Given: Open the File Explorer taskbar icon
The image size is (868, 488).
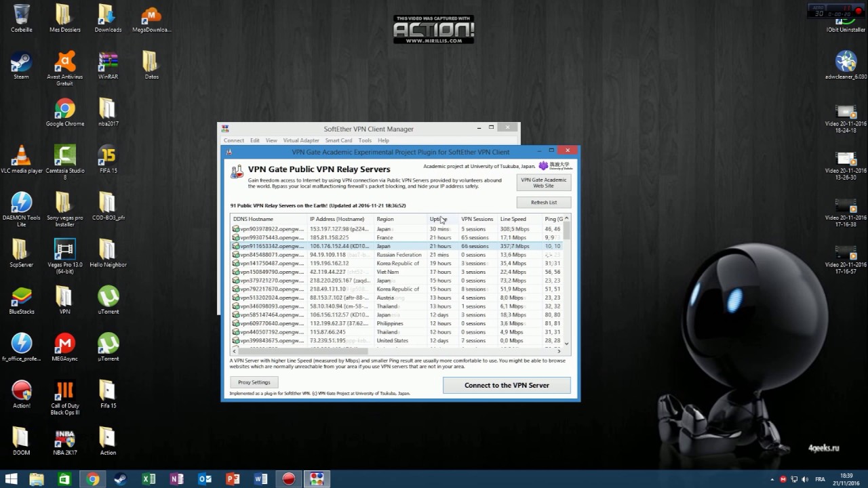Looking at the screenshot, I should (36, 479).
